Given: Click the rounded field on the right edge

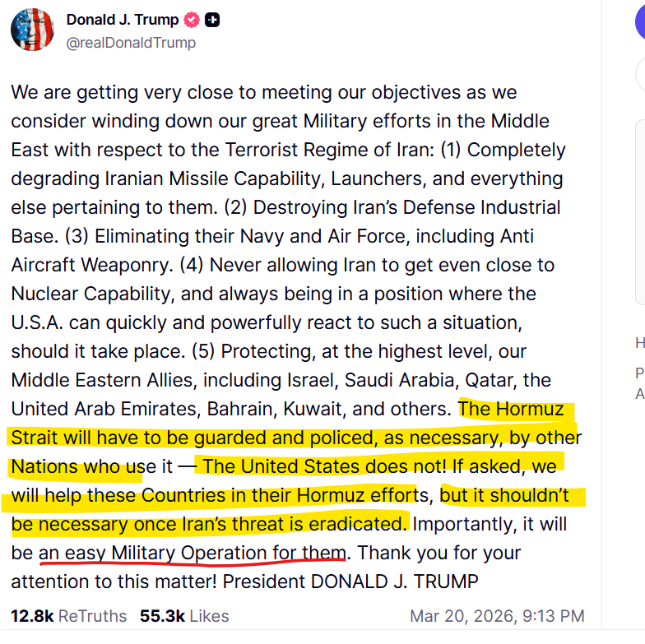Looking at the screenshot, I should click(639, 76).
